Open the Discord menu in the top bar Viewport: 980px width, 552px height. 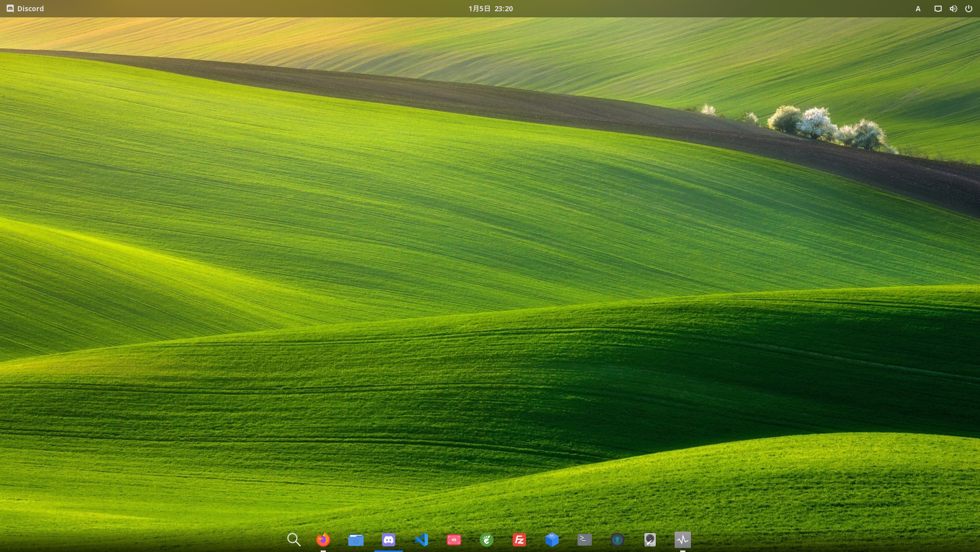(25, 8)
